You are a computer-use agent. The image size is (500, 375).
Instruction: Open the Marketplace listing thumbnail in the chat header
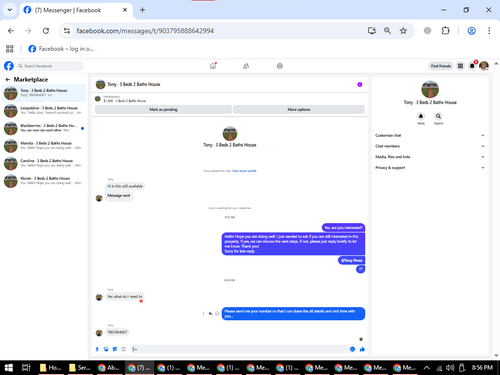[98, 99]
